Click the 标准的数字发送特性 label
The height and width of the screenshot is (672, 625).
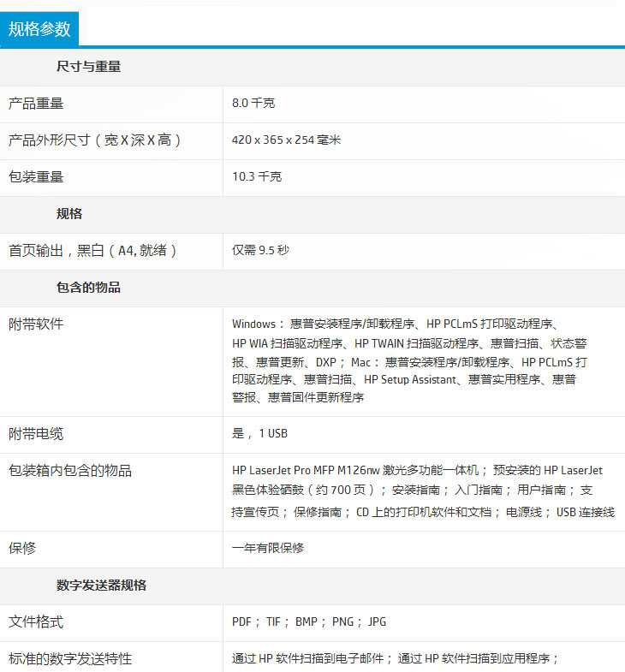click(x=70, y=659)
